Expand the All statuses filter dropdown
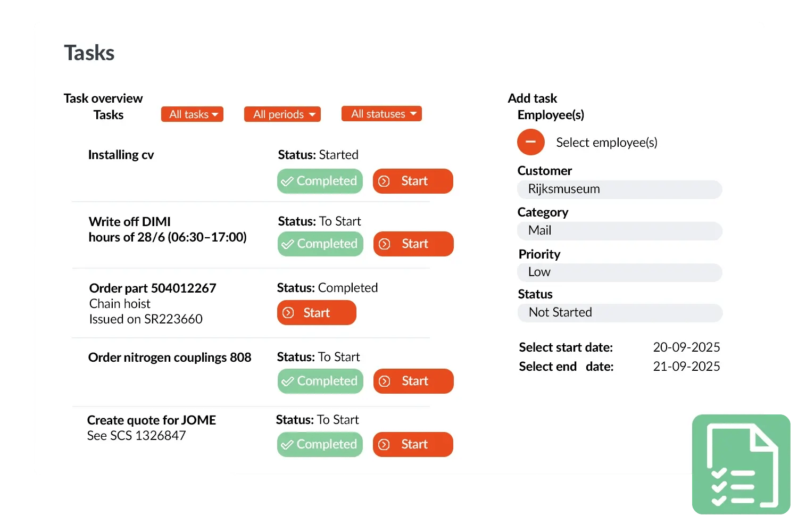This screenshot has height=532, width=798. coord(381,114)
